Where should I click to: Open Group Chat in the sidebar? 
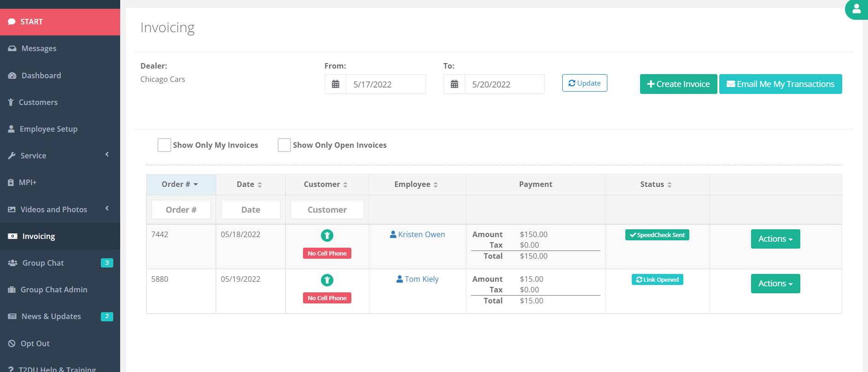point(43,263)
